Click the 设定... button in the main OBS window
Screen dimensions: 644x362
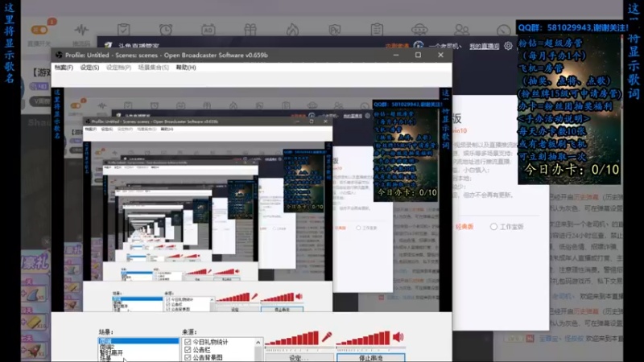(x=299, y=358)
